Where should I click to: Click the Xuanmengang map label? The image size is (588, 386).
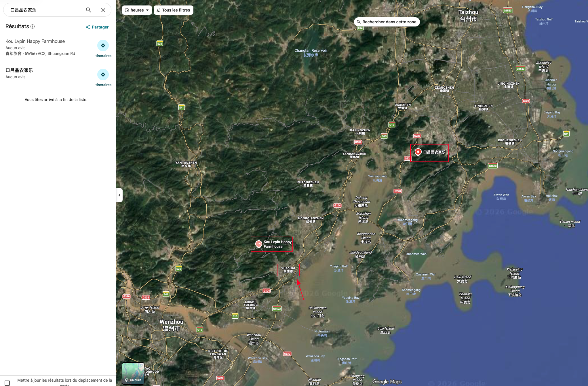click(407, 222)
